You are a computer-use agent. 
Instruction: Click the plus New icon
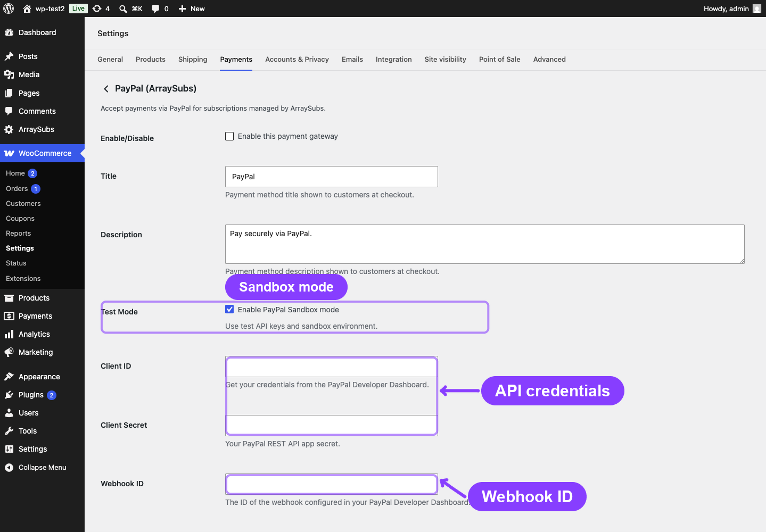point(182,9)
